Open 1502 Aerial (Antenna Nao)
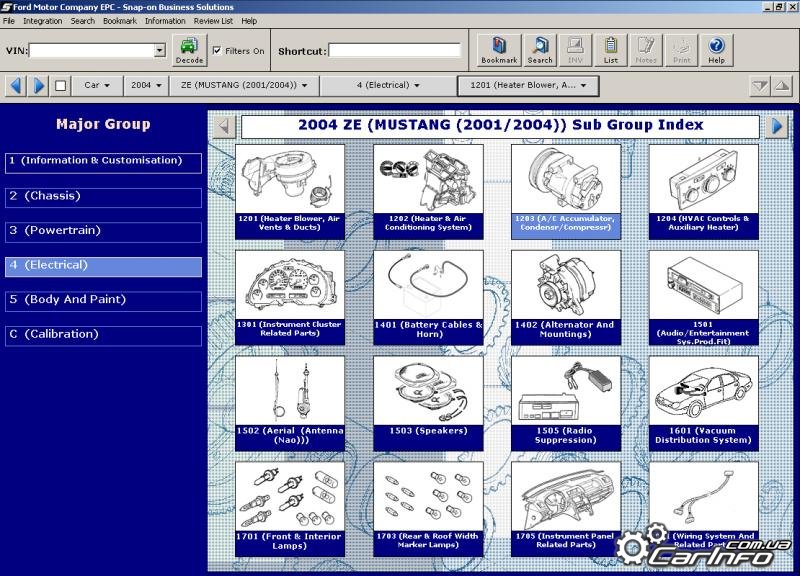800x576 pixels. pyautogui.click(x=290, y=404)
